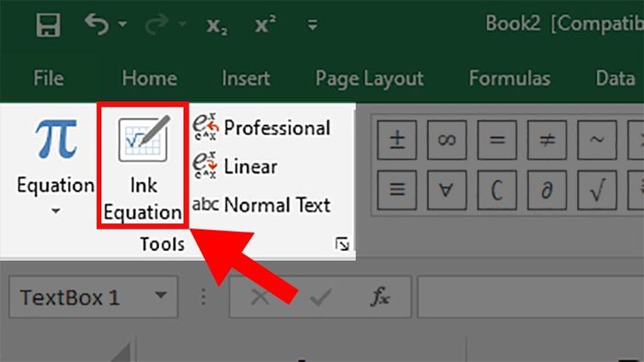The width and height of the screenshot is (644, 362).
Task: Confirm entry with the check mark
Action: 321,297
